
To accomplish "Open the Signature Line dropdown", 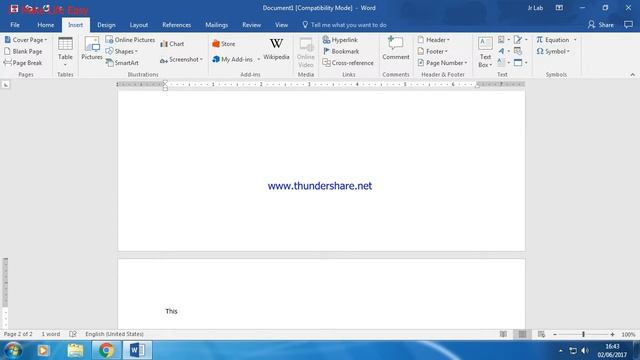I will click(521, 40).
